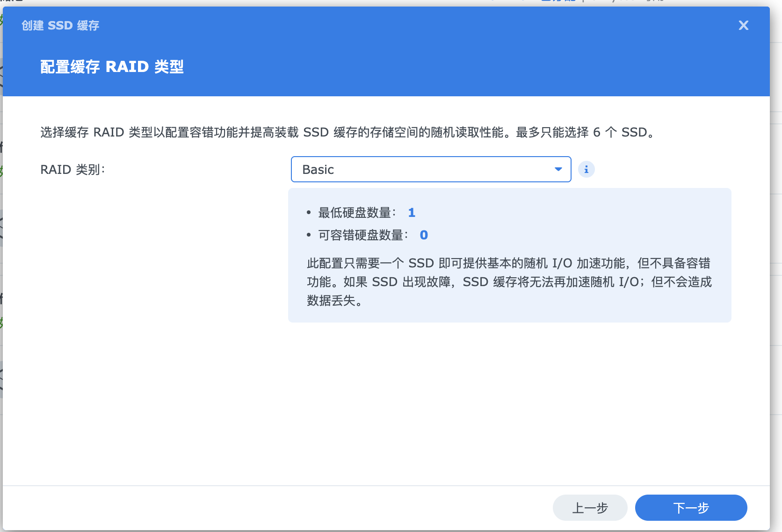Image resolution: width=782 pixels, height=532 pixels.
Task: Click the 配置缓存 RAID 类型 heading
Action: click(x=112, y=67)
